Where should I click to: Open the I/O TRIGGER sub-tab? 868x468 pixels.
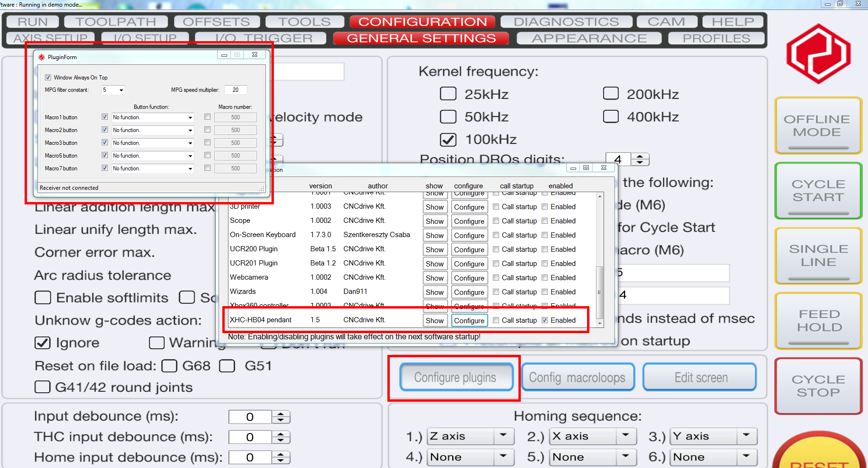(261, 38)
